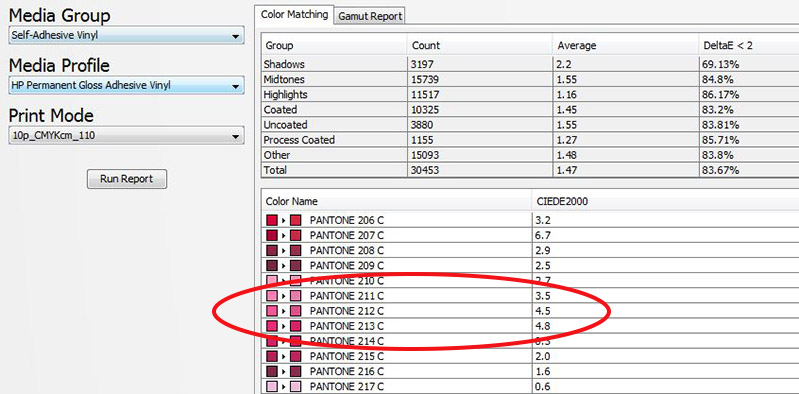Click the matched swatch of PANTONE 215 C
799x394 pixels.
(x=296, y=356)
